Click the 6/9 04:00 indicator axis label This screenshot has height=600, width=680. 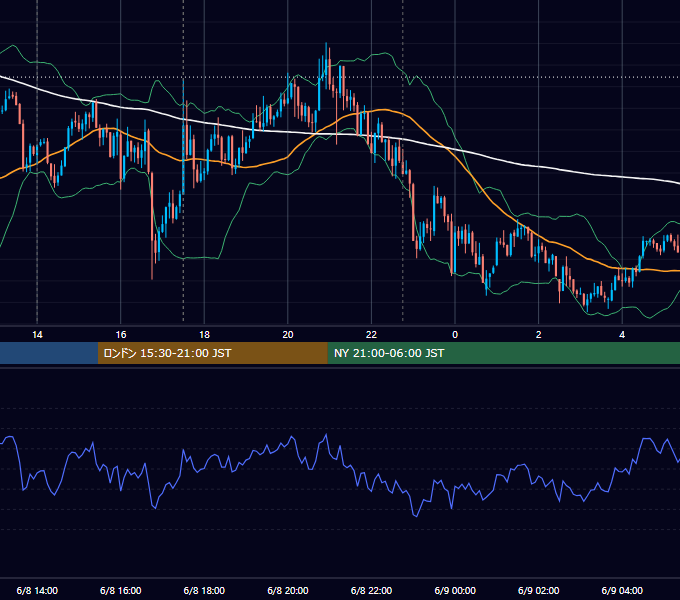622,590
